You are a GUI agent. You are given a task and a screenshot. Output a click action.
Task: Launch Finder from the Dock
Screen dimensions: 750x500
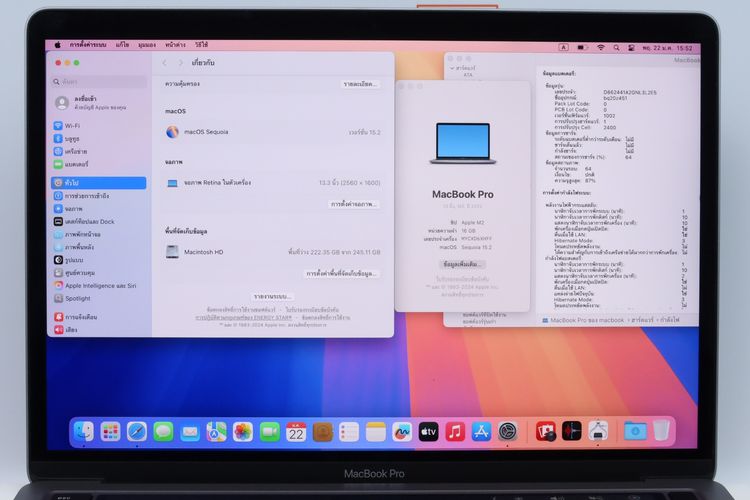pos(84,432)
